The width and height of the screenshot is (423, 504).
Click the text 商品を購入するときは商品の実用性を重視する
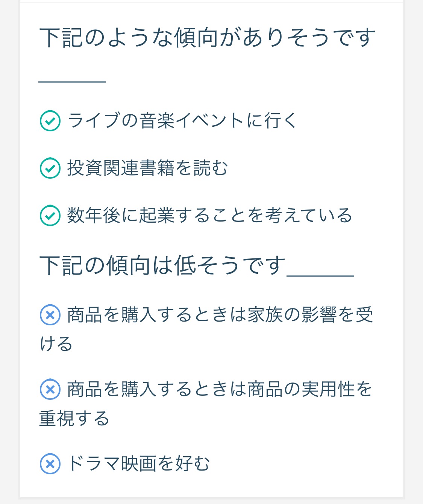point(206,404)
